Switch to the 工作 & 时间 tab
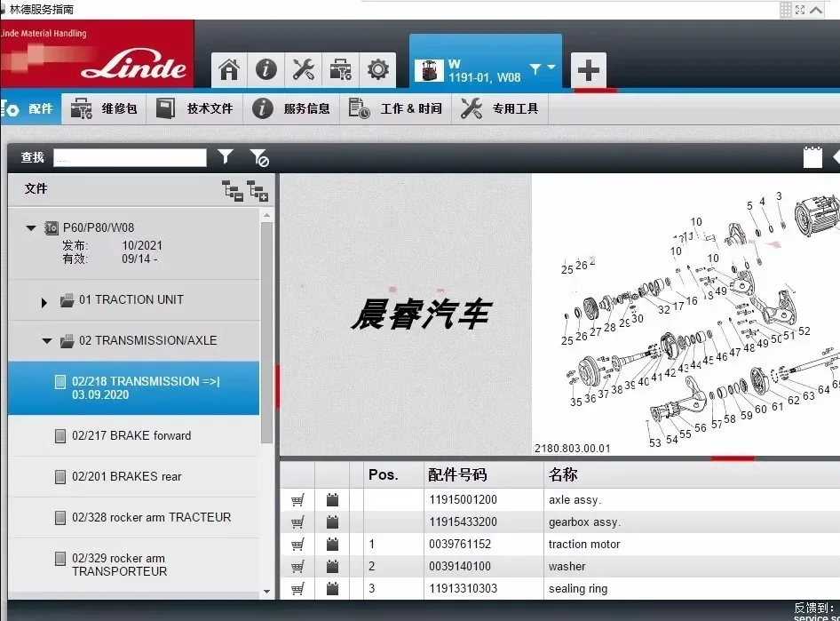This screenshot has width=840, height=621. (396, 108)
